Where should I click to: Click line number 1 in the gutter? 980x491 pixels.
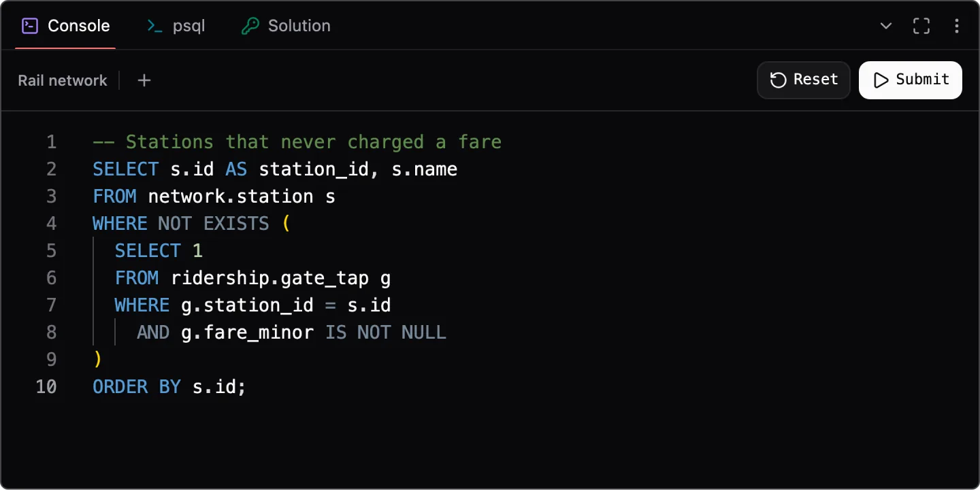coord(52,142)
